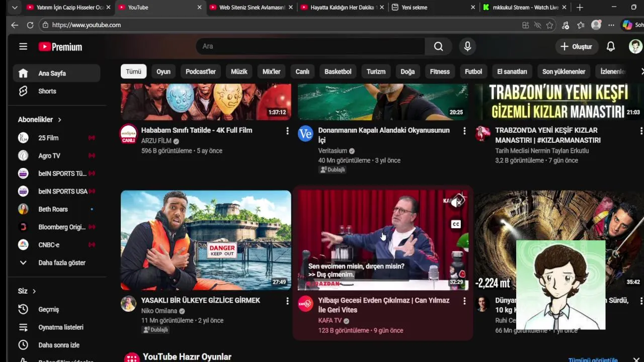
Task: Select the Canlı filter chip
Action: pyautogui.click(x=302, y=71)
